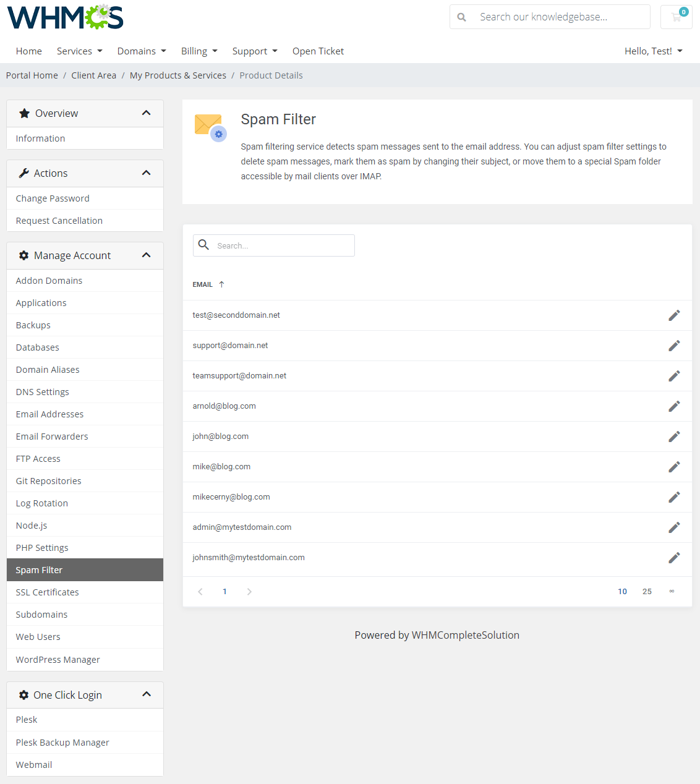
Task: Open FTP Access in sidebar
Action: [x=85, y=459]
